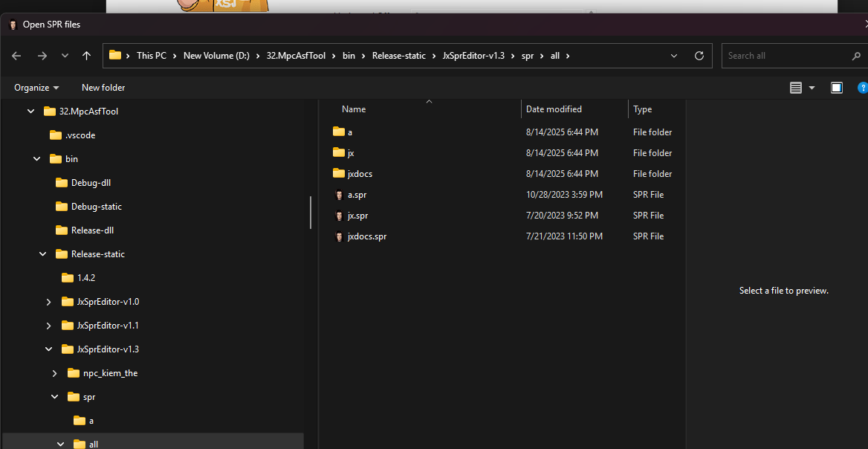This screenshot has height=449, width=868.
Task: Open the change view options dropdown
Action: pyautogui.click(x=812, y=88)
